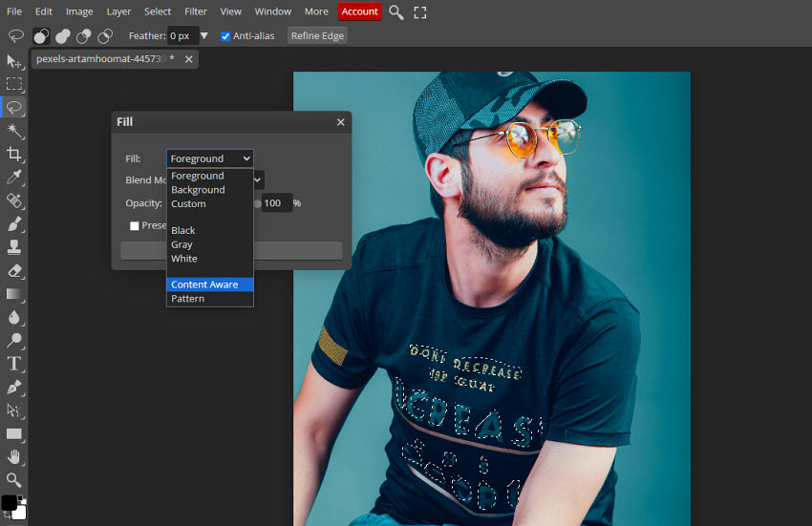This screenshot has width=812, height=526.
Task: Open the Edit menu
Action: tap(44, 11)
